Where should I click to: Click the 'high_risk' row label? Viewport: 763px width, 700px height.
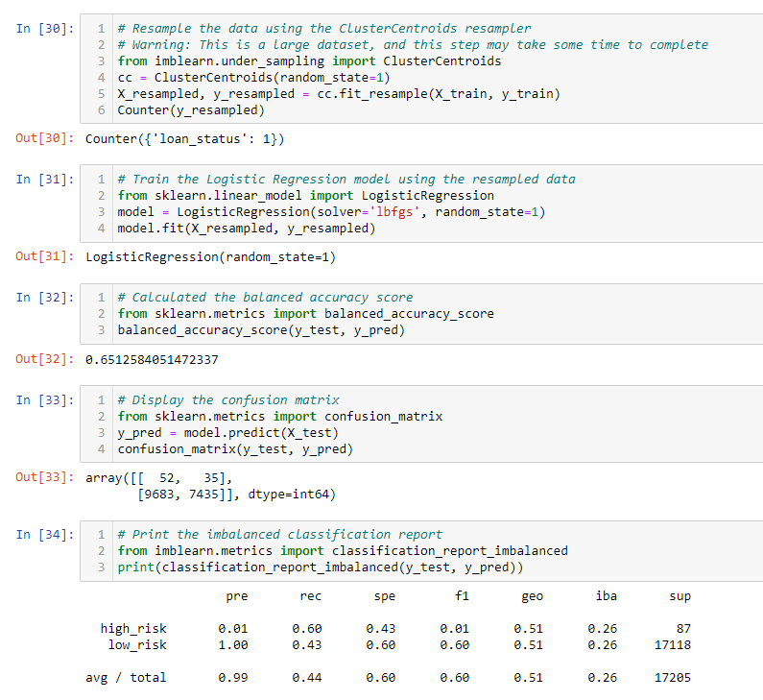[133, 629]
